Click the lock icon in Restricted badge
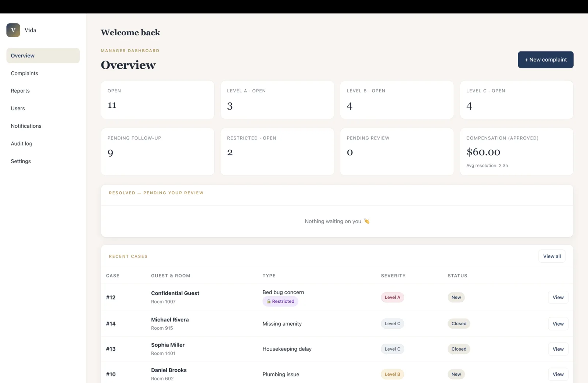Image resolution: width=588 pixels, height=383 pixels. tap(269, 301)
